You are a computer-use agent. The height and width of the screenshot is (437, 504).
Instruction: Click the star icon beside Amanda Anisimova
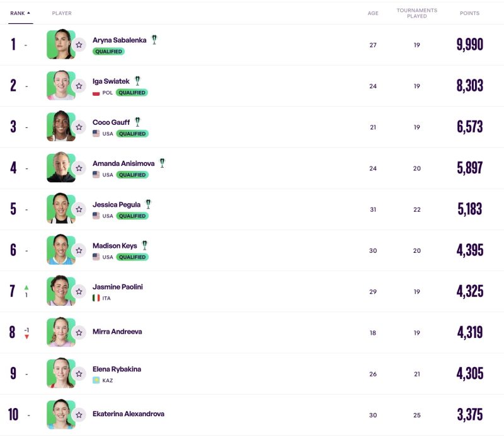(79, 168)
